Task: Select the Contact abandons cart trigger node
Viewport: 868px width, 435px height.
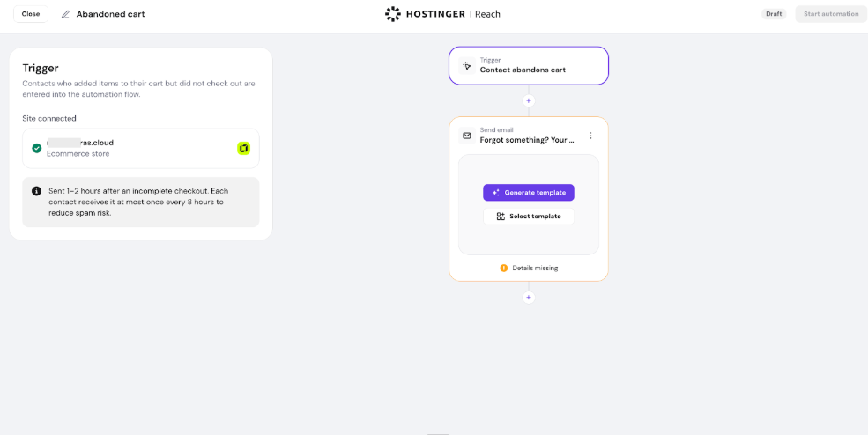Action: point(529,65)
